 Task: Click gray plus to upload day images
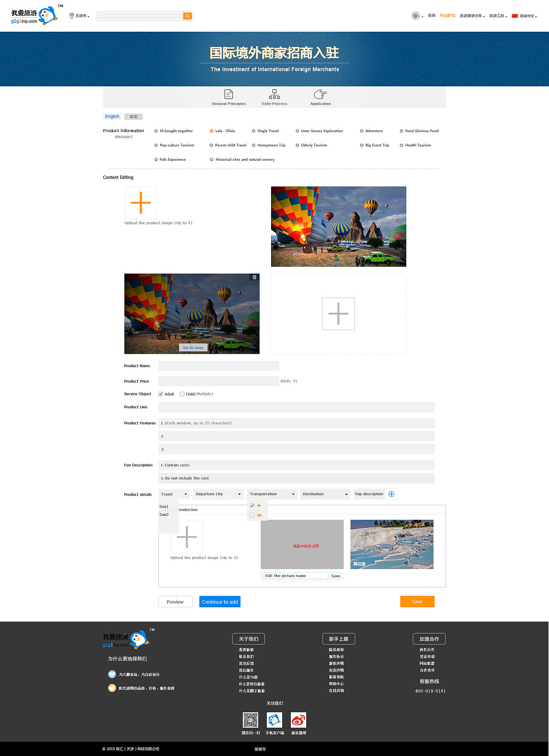187,537
